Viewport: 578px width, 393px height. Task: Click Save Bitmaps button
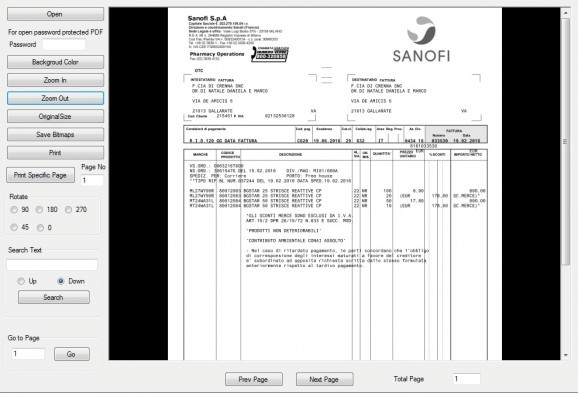click(55, 135)
